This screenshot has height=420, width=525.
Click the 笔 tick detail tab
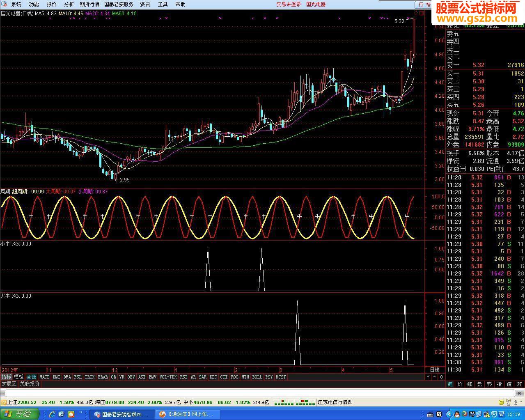pos(450,384)
